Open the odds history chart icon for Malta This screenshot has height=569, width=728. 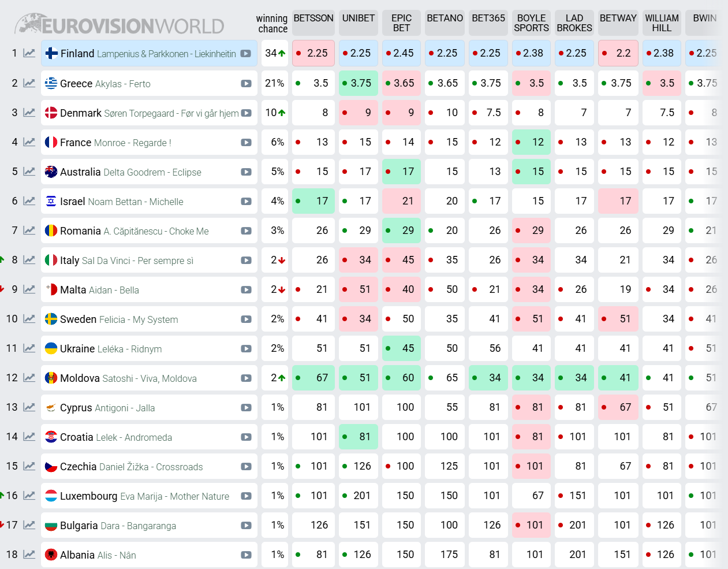(29, 289)
